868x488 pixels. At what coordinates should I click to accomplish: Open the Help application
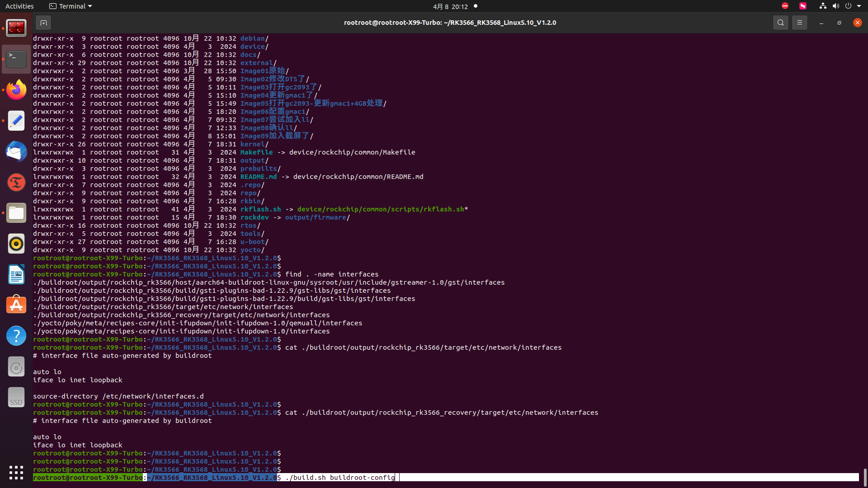[16, 336]
